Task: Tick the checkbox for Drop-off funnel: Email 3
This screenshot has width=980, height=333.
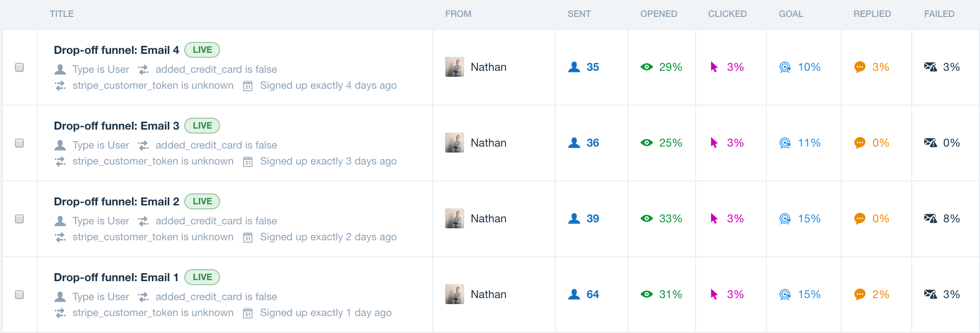Action: click(x=19, y=143)
